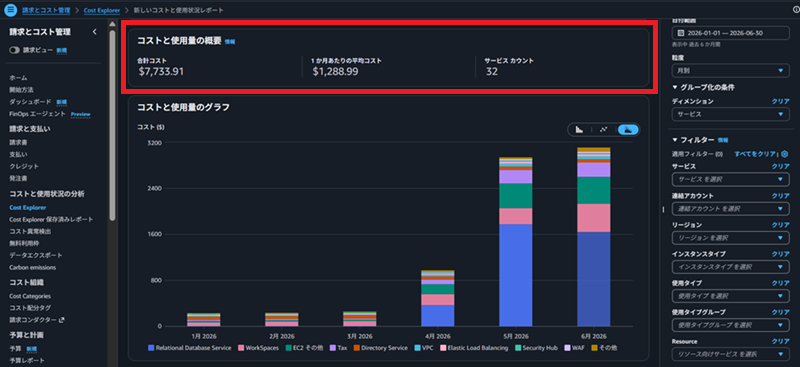Select stacked bar chart view icon

628,130
